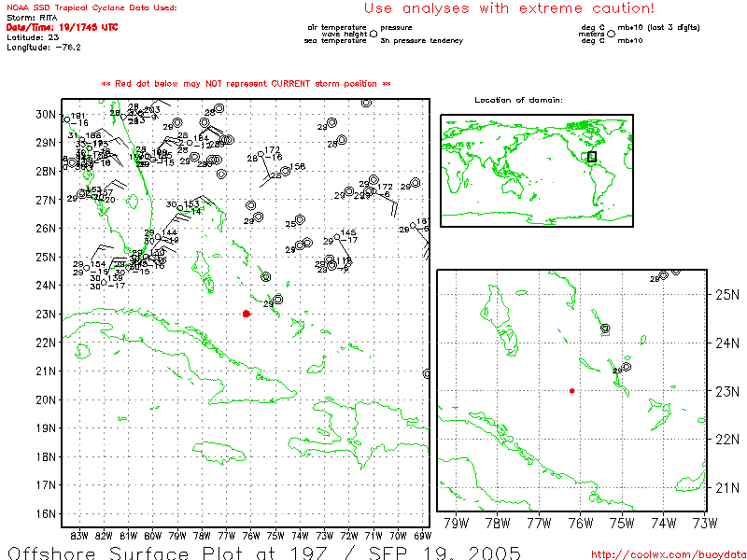The height and width of the screenshot is (560, 747).
Task: Click the 'Location of domain:' label
Action: click(518, 100)
